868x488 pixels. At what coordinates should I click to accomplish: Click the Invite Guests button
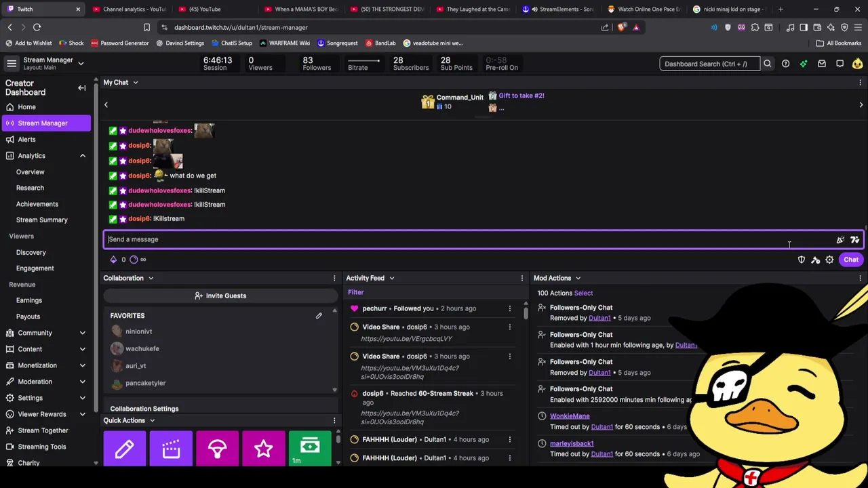click(x=220, y=296)
